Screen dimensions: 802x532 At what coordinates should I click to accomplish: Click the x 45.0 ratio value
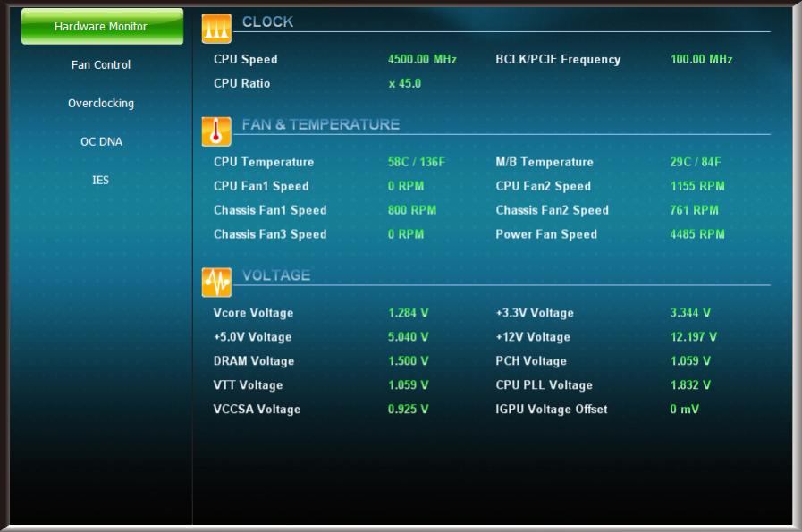(405, 83)
